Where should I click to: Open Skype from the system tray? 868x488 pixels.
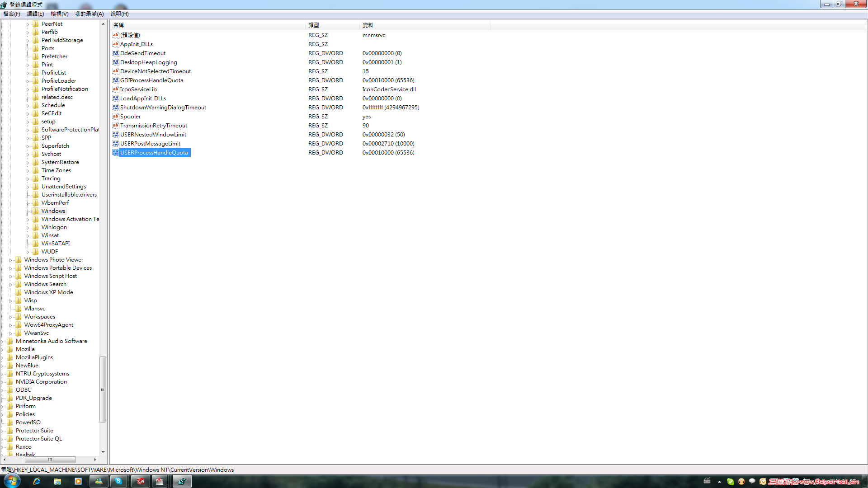pos(731,481)
